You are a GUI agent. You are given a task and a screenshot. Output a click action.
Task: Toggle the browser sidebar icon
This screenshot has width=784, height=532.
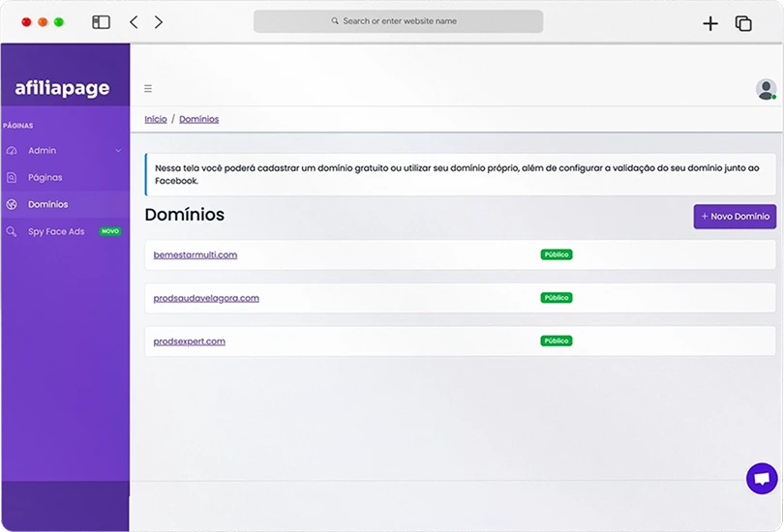pyautogui.click(x=101, y=22)
